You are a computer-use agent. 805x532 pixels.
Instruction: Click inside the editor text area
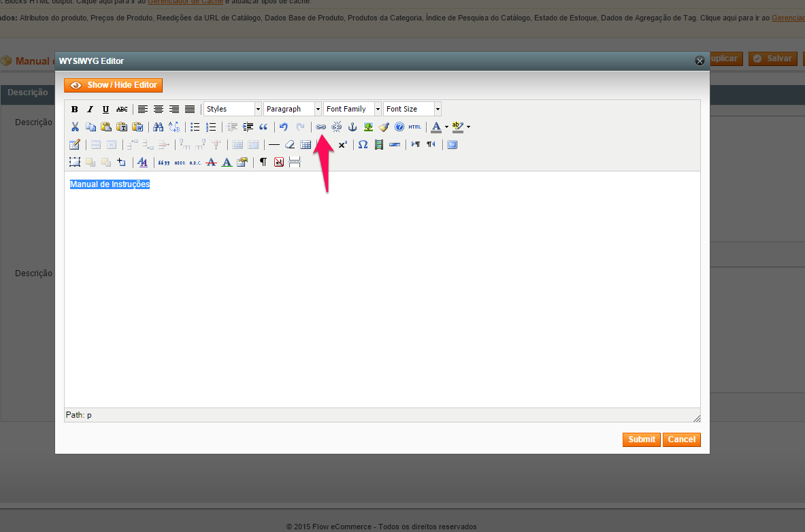click(382, 290)
